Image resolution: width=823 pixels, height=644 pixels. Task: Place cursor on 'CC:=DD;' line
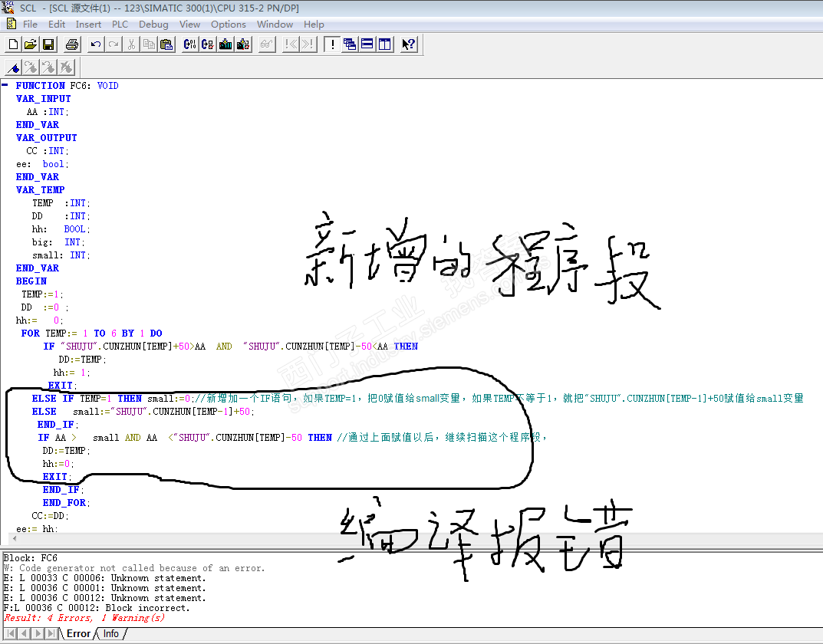(50, 516)
